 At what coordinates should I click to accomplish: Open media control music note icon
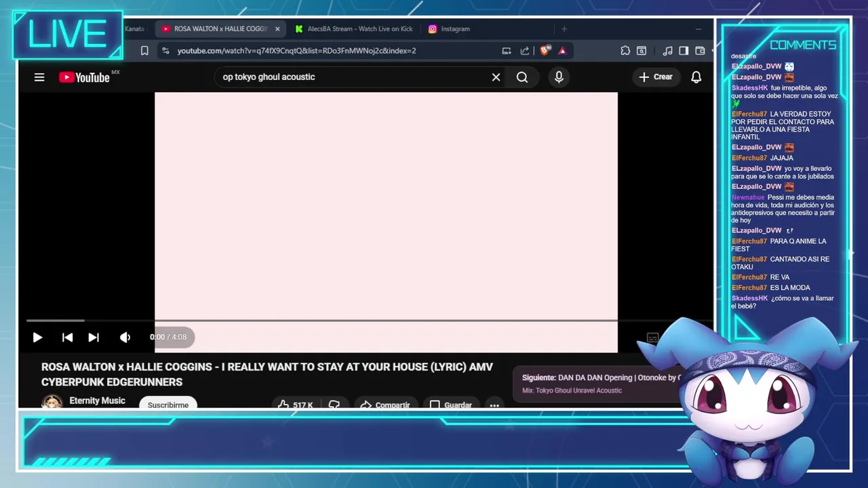point(667,51)
